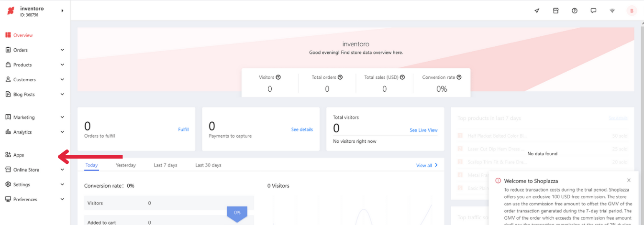Click the Settings gear icon
This screenshot has height=225, width=644.
(8, 184)
